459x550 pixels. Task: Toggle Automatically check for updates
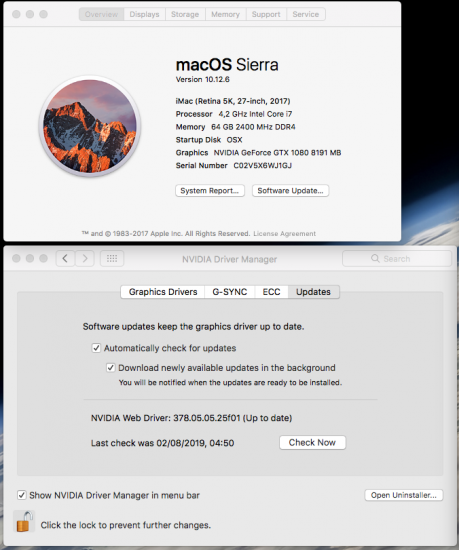(x=96, y=348)
